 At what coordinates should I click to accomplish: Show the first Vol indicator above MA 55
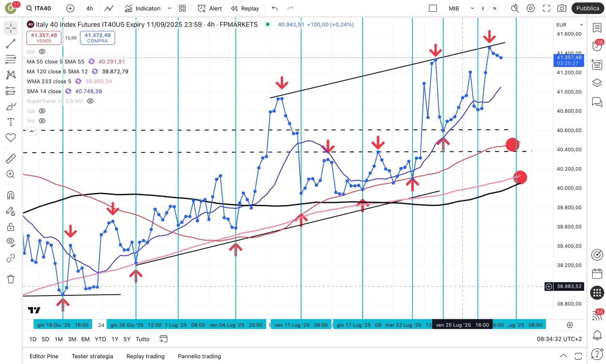pyautogui.click(x=42, y=52)
